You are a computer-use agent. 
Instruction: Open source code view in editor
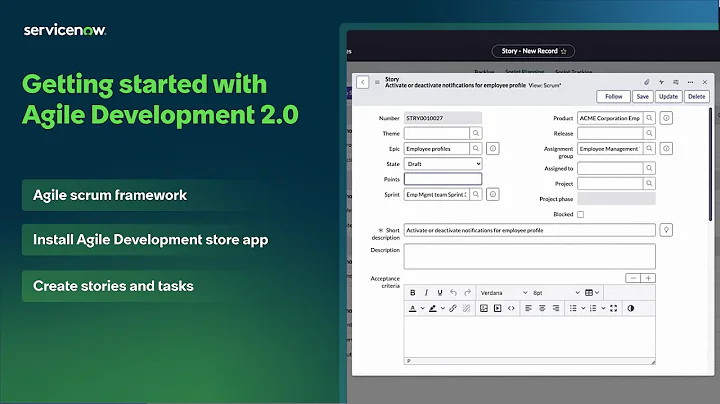tap(511, 308)
